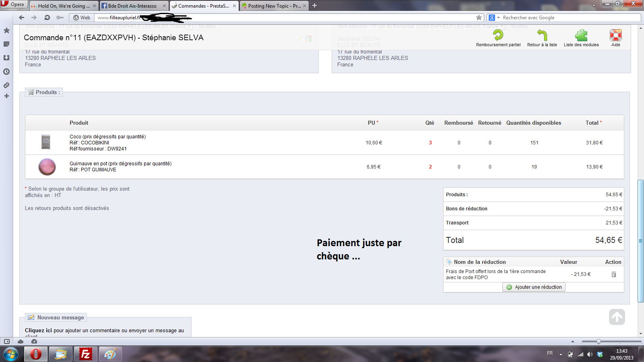This screenshot has width=644, height=362.
Task: Switch to Hold On, We're Going tab
Action: [x=64, y=6]
